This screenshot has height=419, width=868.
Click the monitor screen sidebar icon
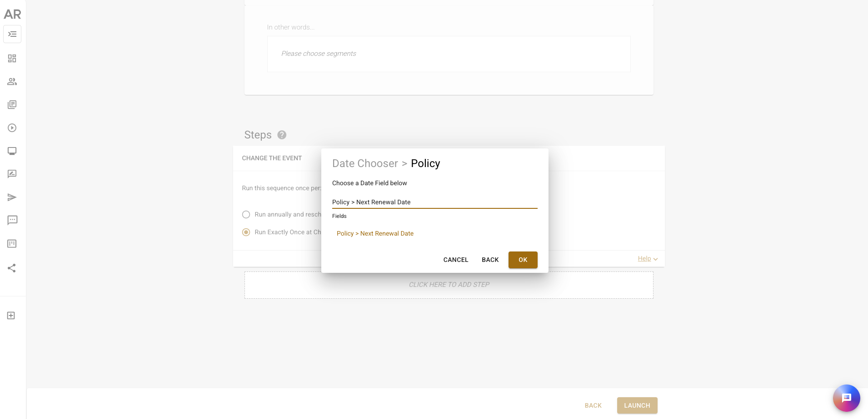(12, 151)
